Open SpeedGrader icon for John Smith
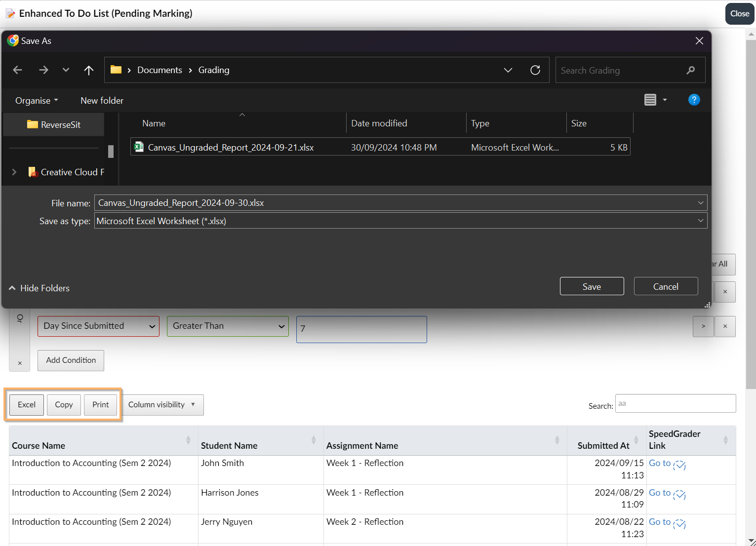 pyautogui.click(x=679, y=465)
